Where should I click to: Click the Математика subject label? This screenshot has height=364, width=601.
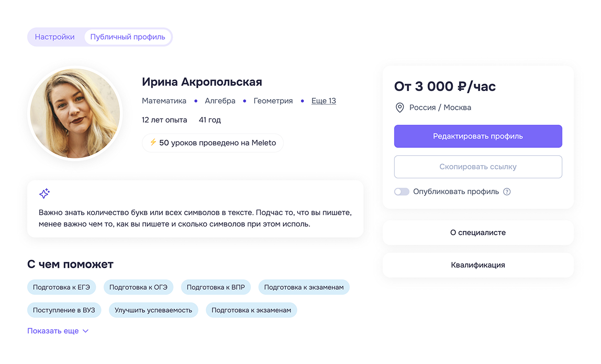pos(164,101)
